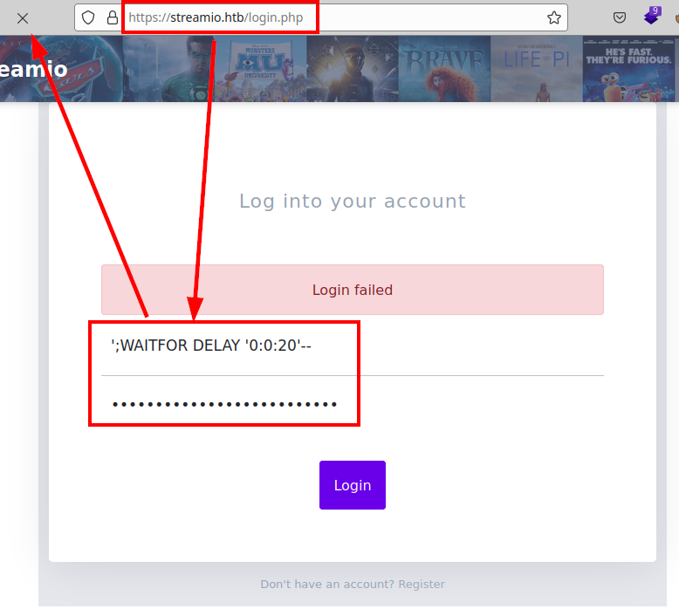The image size is (679, 616).
Task: Stop page loading with the X button
Action: pyautogui.click(x=23, y=18)
